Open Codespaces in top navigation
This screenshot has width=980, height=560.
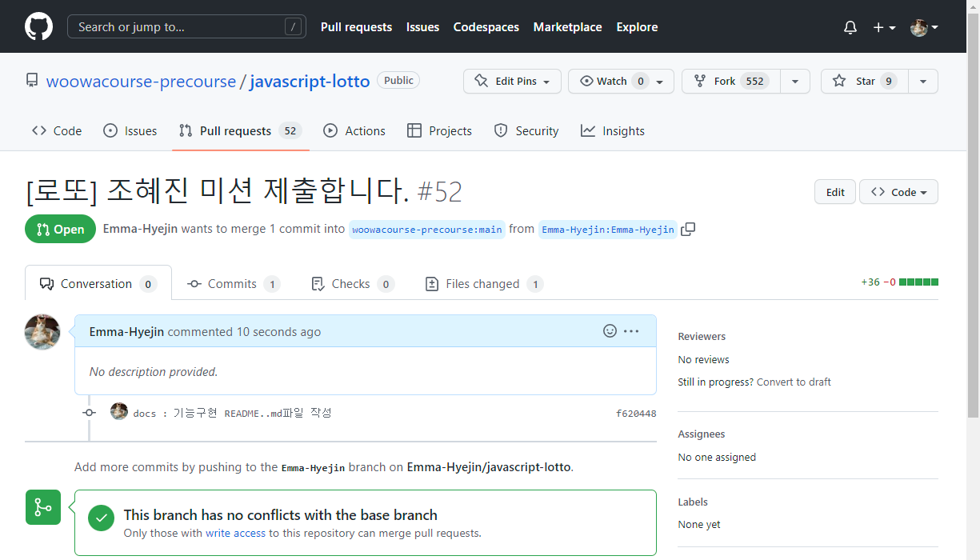[x=486, y=27]
